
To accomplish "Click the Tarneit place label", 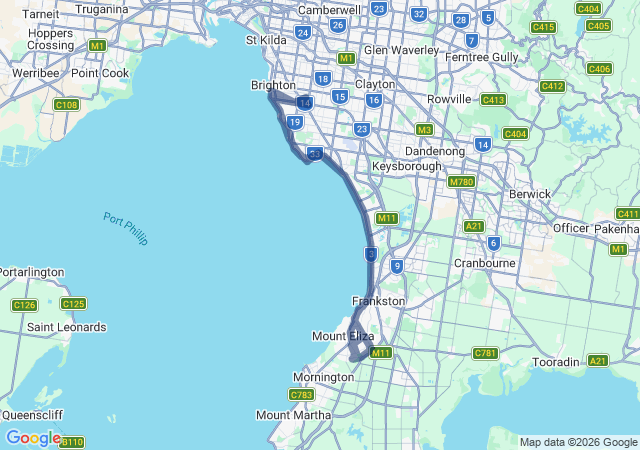I will [41, 14].
